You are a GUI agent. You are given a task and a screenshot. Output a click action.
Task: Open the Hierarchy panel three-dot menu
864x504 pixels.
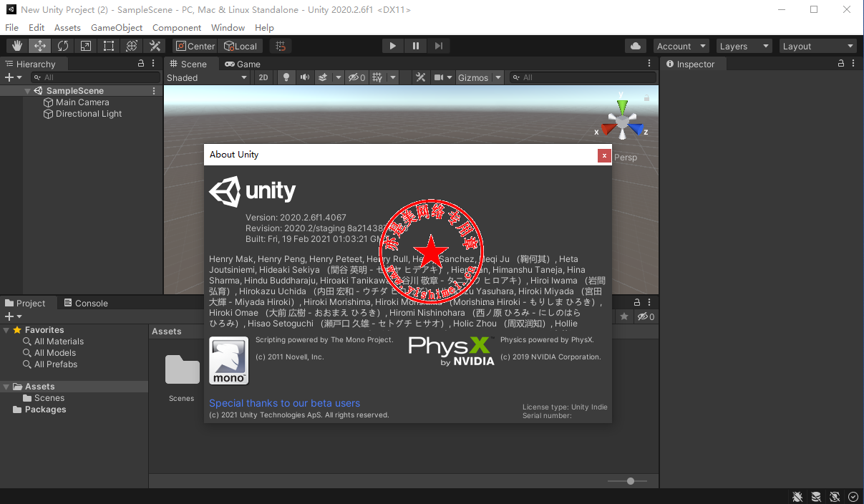[x=154, y=64]
